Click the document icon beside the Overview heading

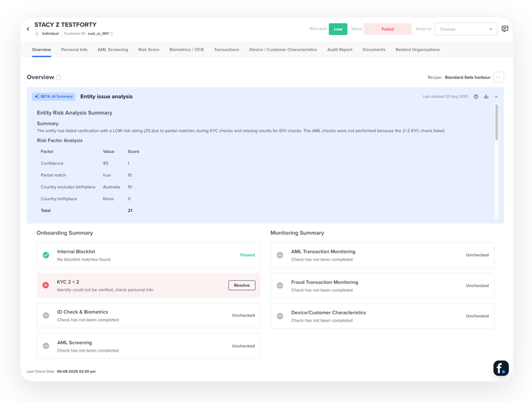(59, 77)
